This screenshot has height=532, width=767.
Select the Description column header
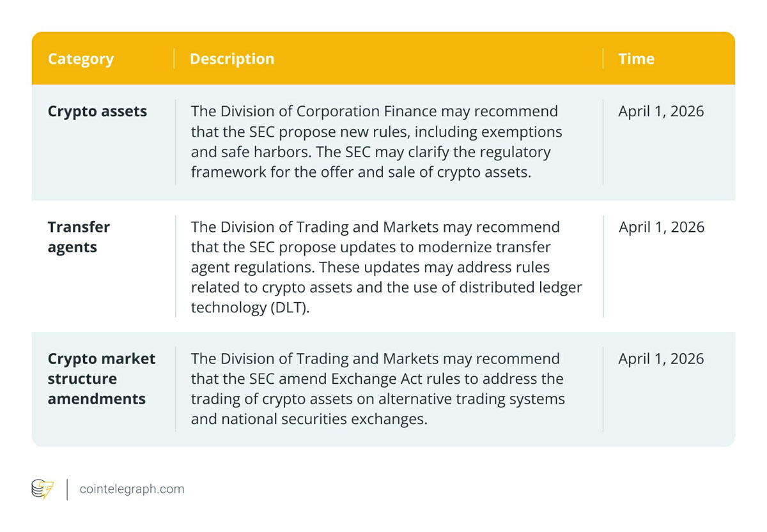point(232,59)
